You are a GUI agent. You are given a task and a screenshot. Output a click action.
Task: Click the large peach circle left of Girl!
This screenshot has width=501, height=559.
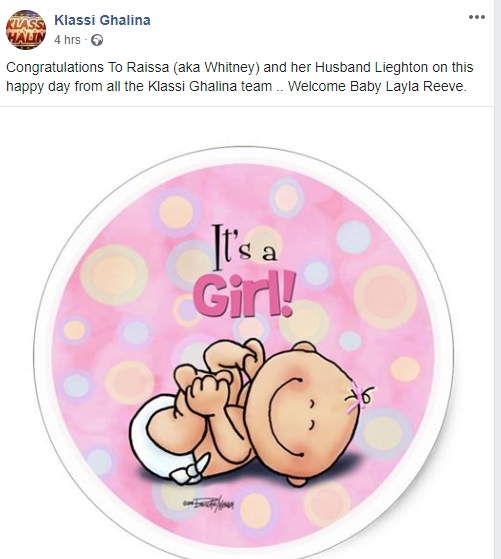[114, 275]
